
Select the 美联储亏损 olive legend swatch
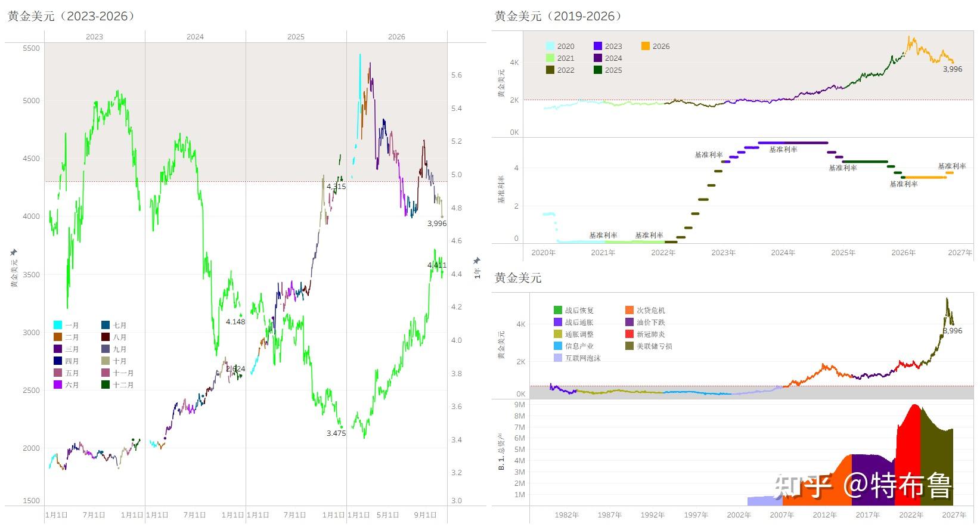629,346
